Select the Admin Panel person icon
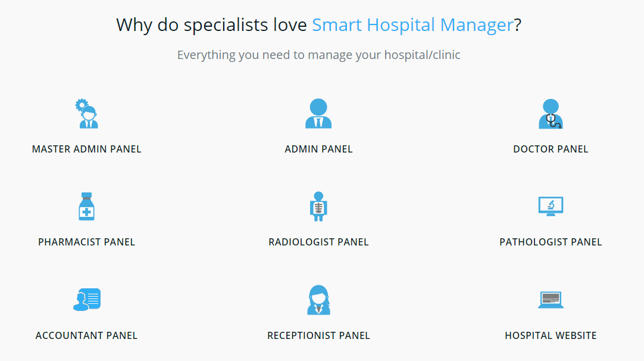644x361 pixels. click(x=318, y=114)
